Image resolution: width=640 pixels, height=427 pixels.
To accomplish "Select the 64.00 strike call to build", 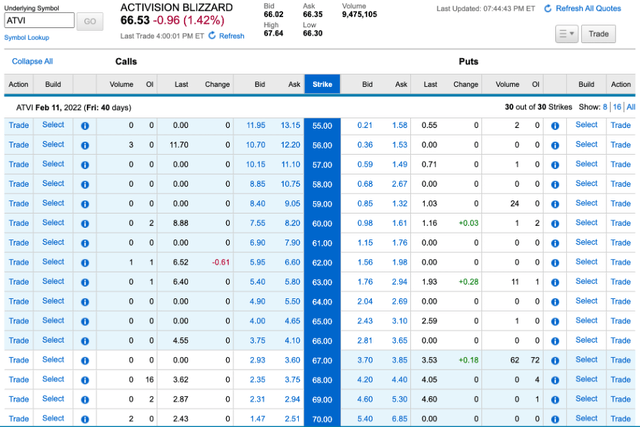I will (x=53, y=301).
